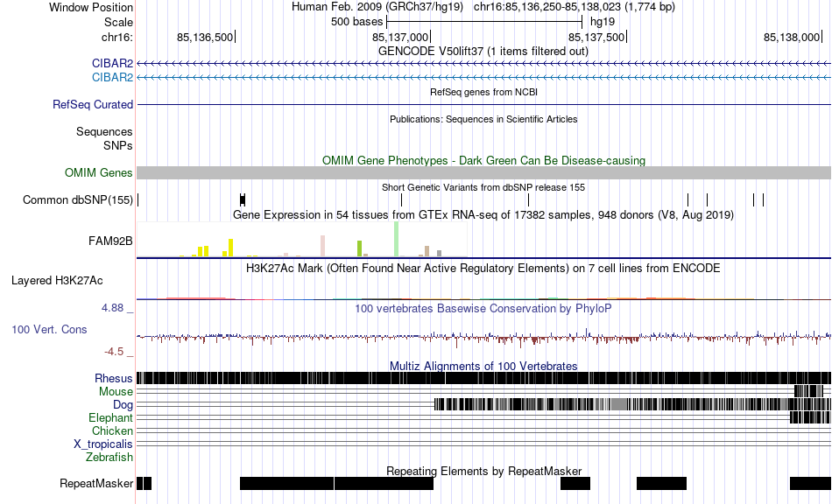832x504 pixels.
Task: Click the 85,138,000 coordinate on the ruler
Action: point(792,37)
